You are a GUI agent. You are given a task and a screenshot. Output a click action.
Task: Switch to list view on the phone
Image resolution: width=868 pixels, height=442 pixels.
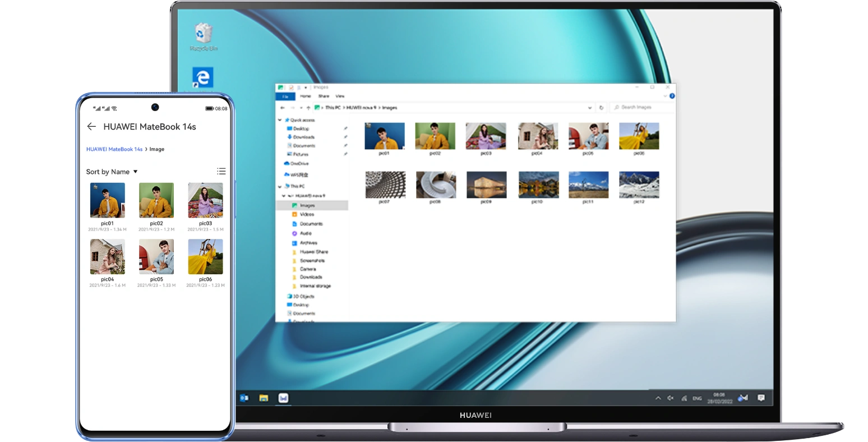221,172
